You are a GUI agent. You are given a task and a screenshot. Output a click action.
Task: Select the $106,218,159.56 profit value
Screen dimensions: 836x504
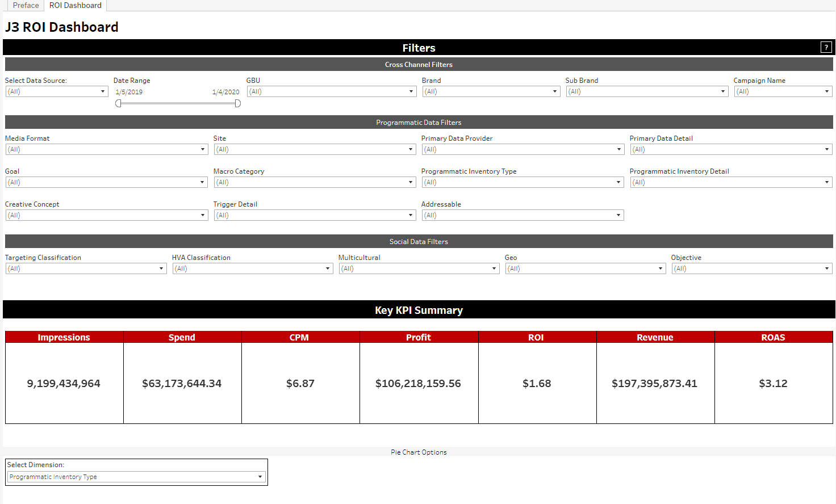(418, 384)
